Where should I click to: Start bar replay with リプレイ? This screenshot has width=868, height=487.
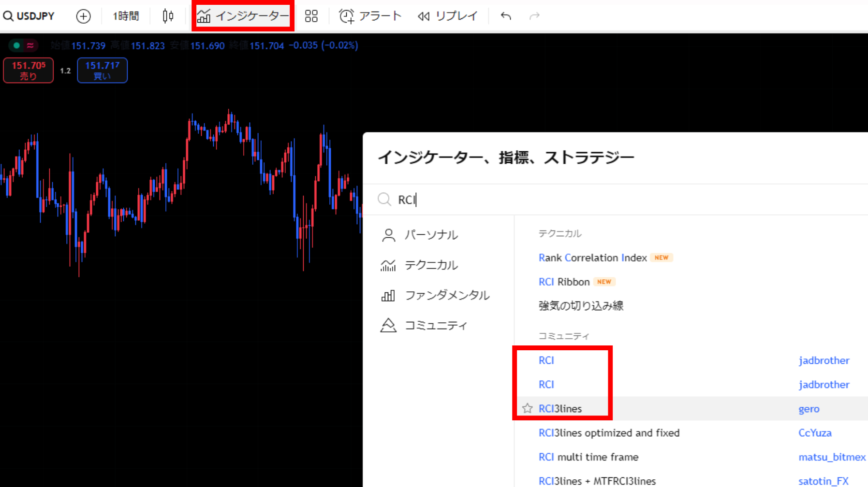point(448,16)
